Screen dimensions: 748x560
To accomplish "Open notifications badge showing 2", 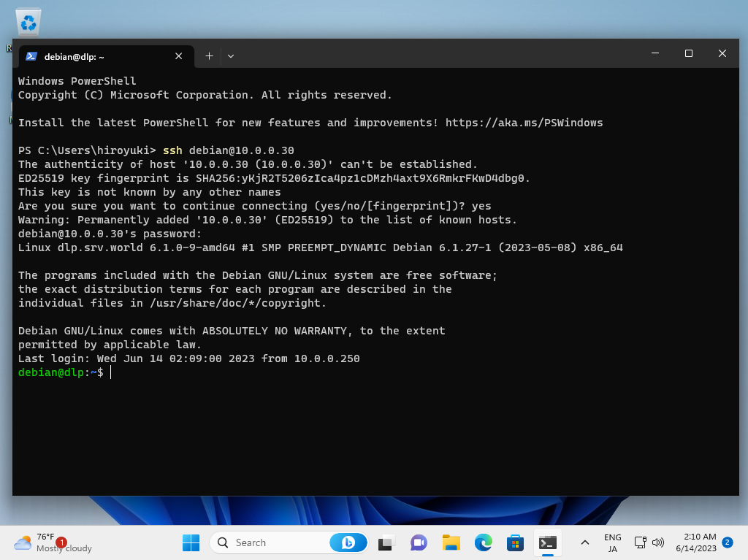I will 727,542.
